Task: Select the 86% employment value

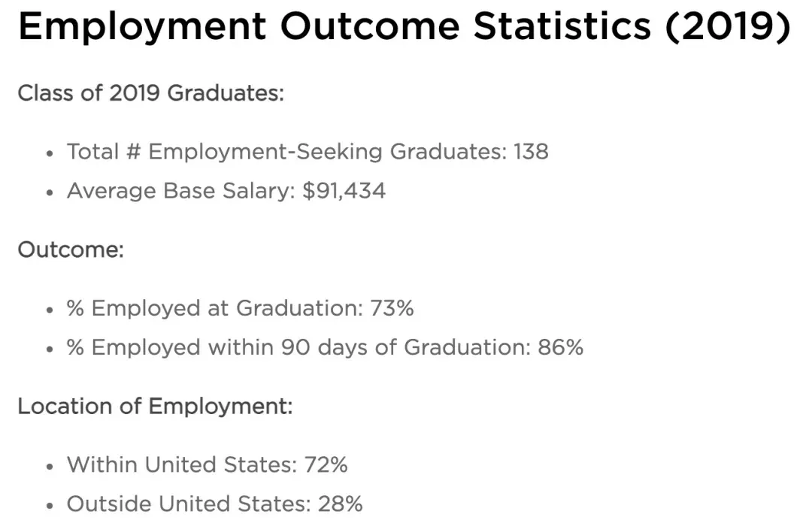Action: tap(561, 347)
